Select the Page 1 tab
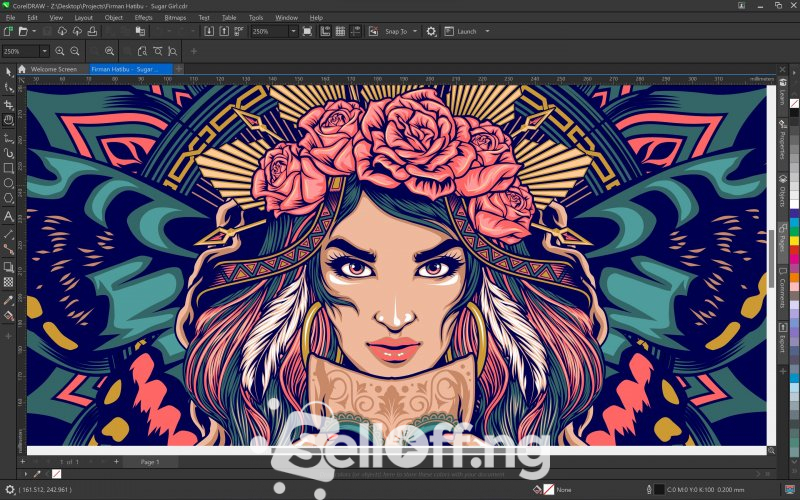Screen dimensions: 800x500 [x=150, y=462]
